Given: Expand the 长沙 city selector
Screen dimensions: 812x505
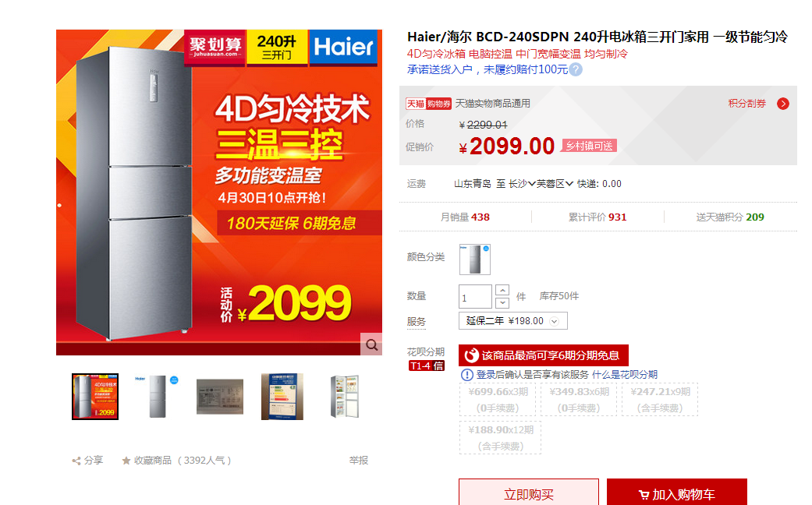Looking at the screenshot, I should tap(522, 184).
